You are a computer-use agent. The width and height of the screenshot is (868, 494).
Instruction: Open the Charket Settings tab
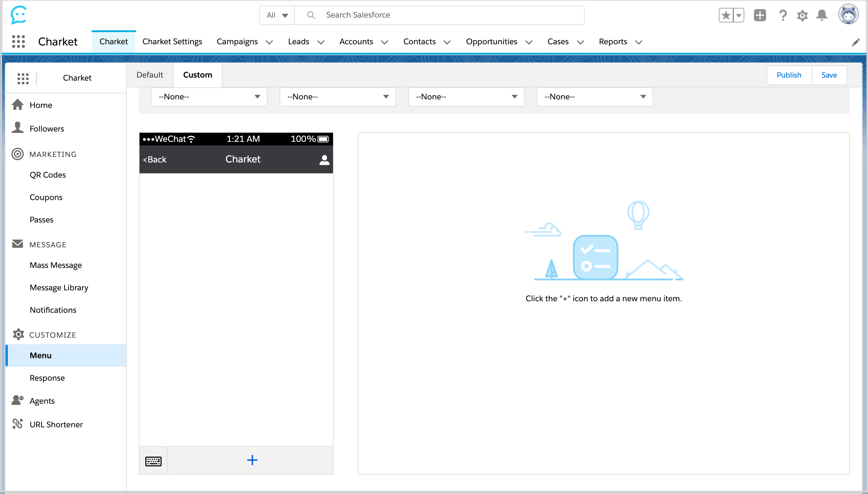tap(172, 42)
